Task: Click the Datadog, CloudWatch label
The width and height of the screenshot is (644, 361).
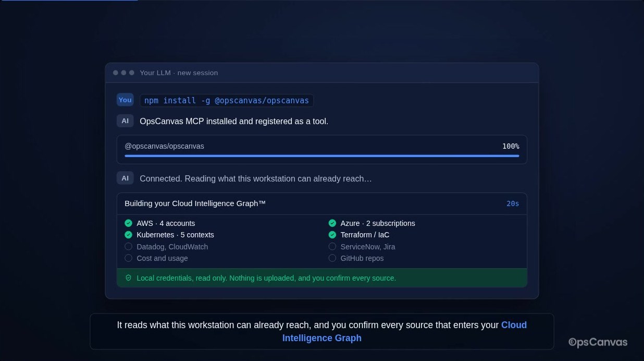Action: pyautogui.click(x=172, y=247)
